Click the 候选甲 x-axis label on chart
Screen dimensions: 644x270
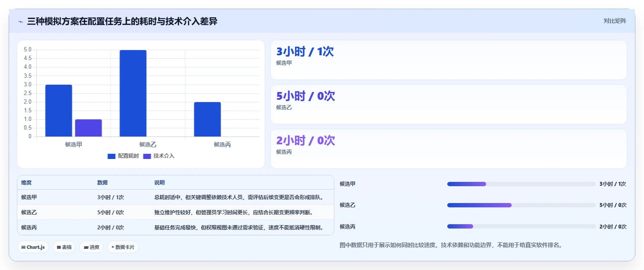point(74,144)
